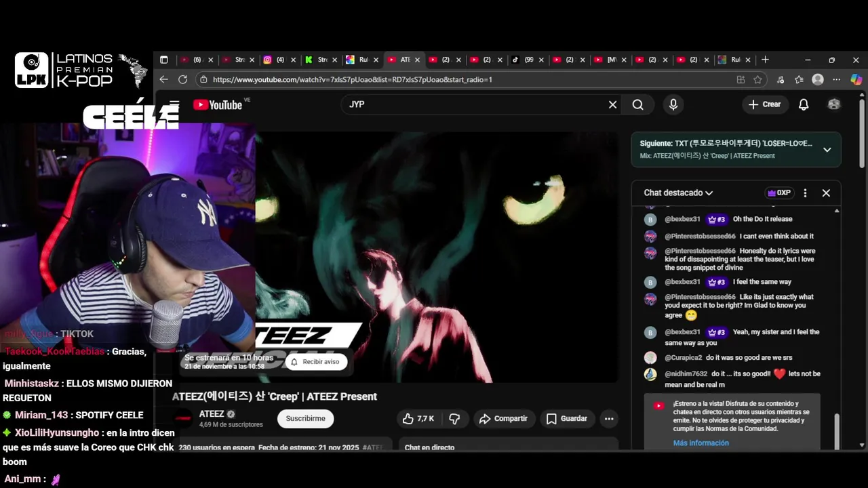Open video more actions menu
868x488 pixels.
tap(609, 419)
